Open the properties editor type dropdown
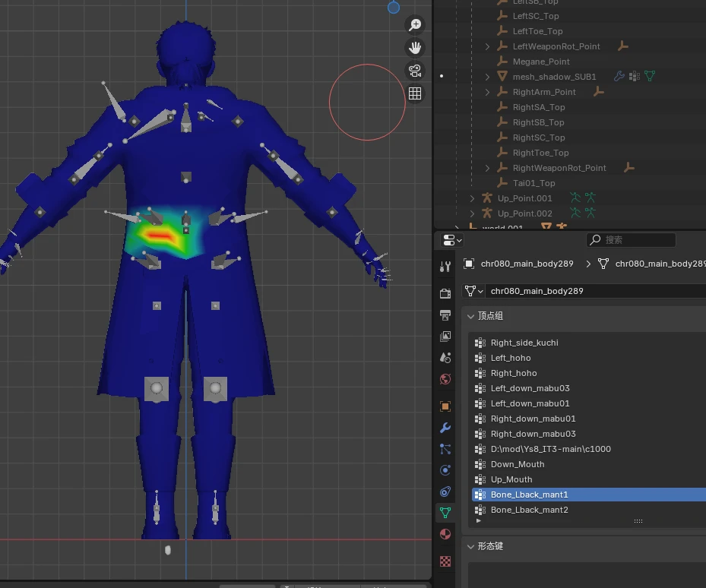 451,240
